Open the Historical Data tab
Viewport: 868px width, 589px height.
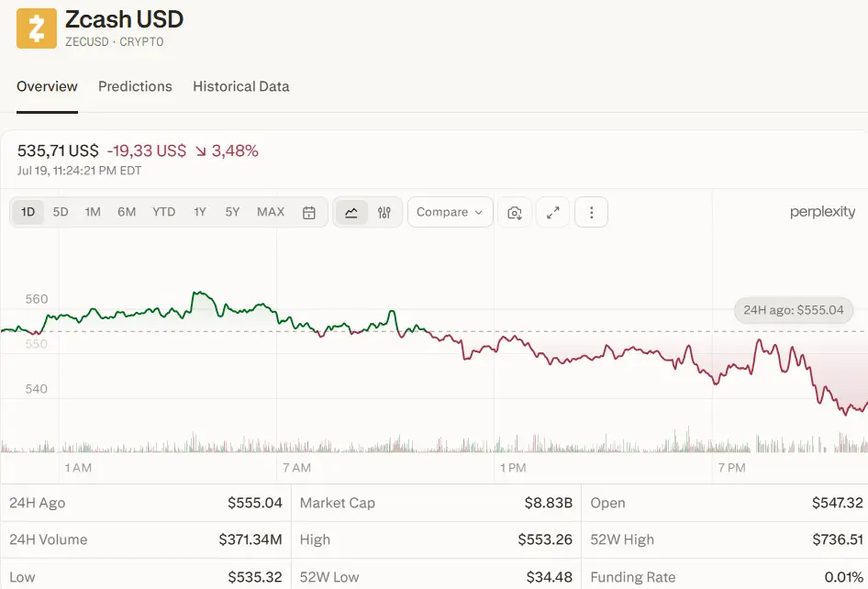click(240, 86)
